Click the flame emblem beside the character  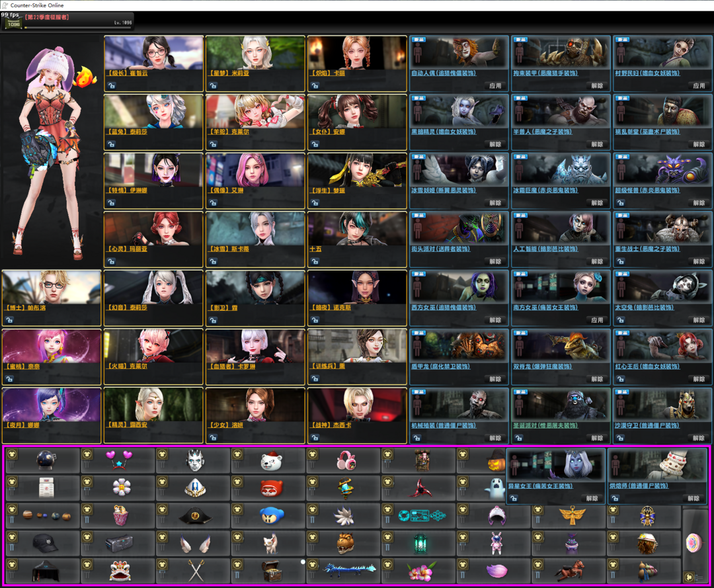85,77
